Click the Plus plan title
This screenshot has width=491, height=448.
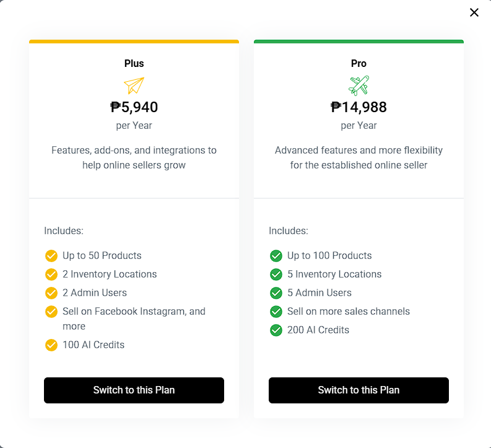(x=134, y=63)
